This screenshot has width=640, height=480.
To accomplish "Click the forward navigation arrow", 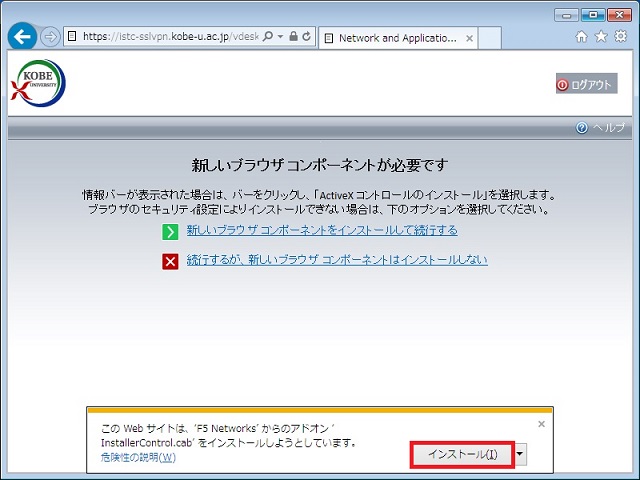I will (50, 37).
